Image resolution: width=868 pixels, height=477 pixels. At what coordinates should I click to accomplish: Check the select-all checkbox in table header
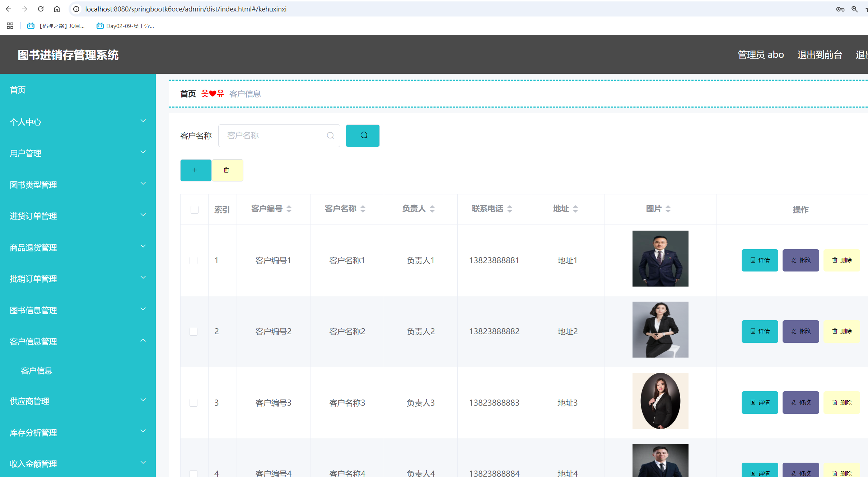194,209
